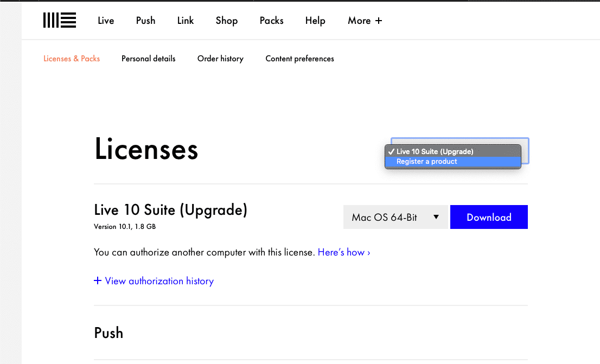This screenshot has height=364, width=600.
Task: Expand the More + menu
Action: coord(365,21)
